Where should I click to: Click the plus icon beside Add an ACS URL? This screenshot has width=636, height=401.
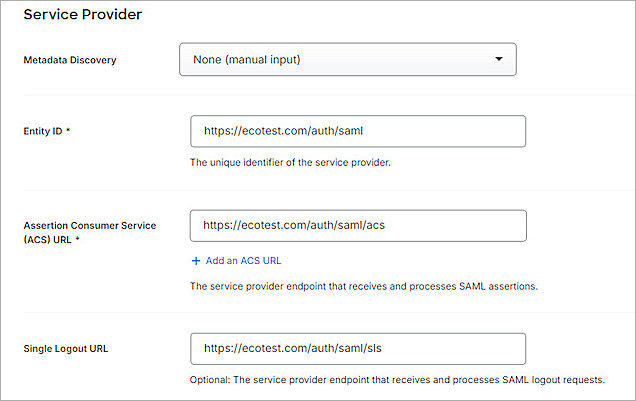pos(196,260)
